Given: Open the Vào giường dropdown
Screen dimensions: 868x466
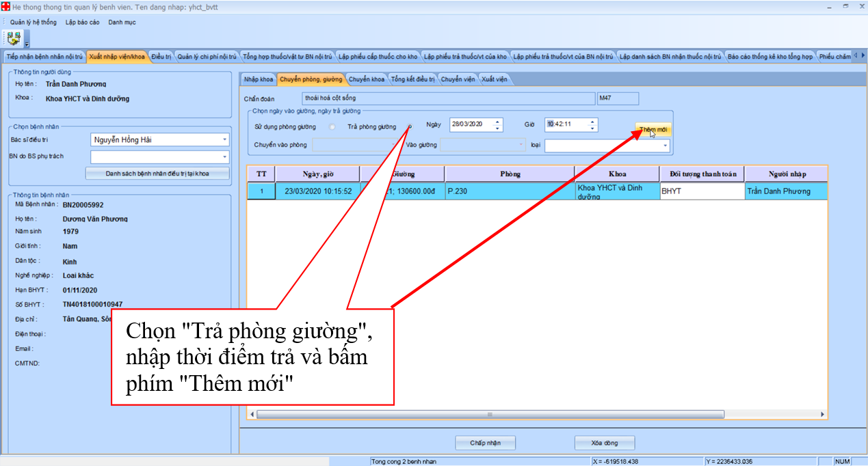Looking at the screenshot, I should coord(521,145).
